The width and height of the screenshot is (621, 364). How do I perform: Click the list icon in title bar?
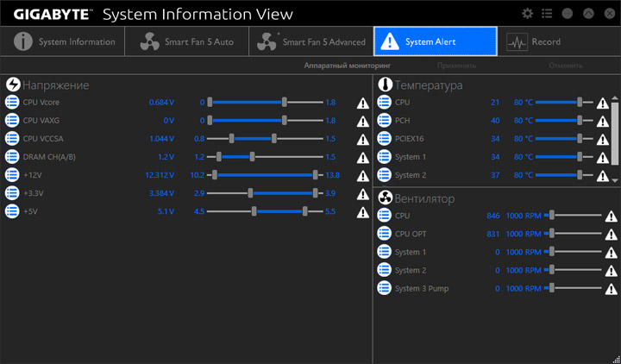coord(547,14)
